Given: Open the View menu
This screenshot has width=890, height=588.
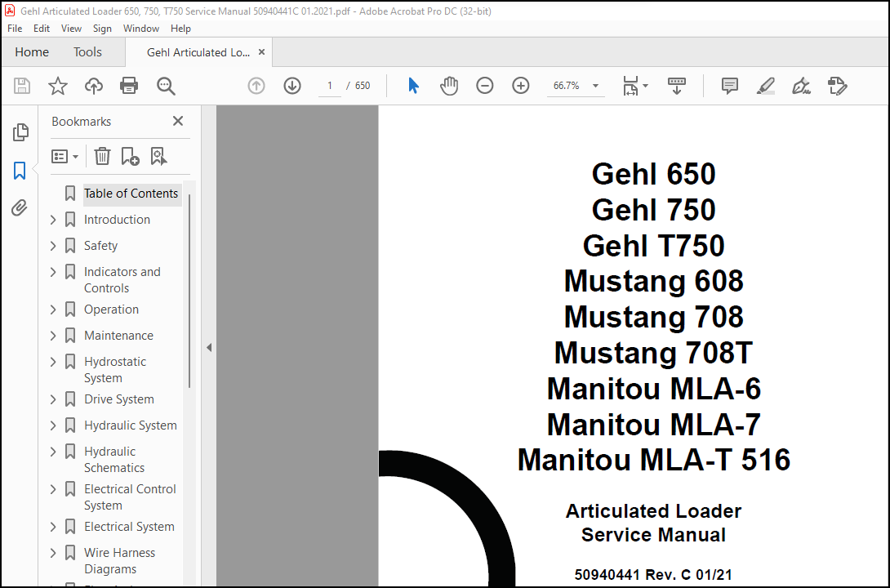Looking at the screenshot, I should [71, 29].
